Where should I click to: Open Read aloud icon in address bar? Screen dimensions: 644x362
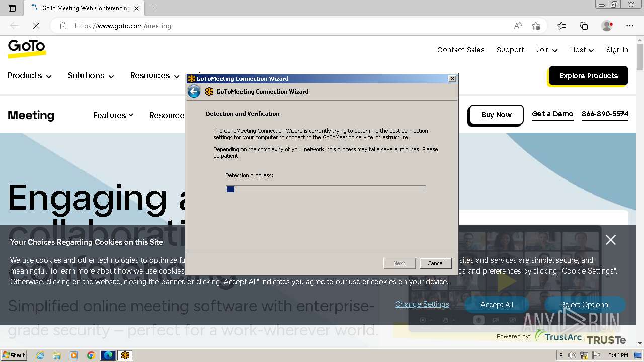518,26
